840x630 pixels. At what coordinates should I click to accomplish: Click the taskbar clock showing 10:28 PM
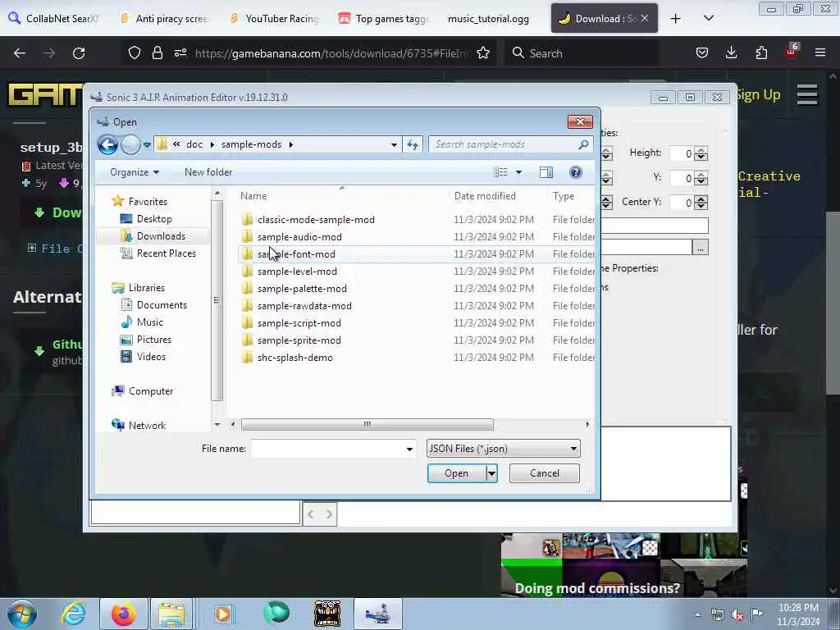pos(798,614)
